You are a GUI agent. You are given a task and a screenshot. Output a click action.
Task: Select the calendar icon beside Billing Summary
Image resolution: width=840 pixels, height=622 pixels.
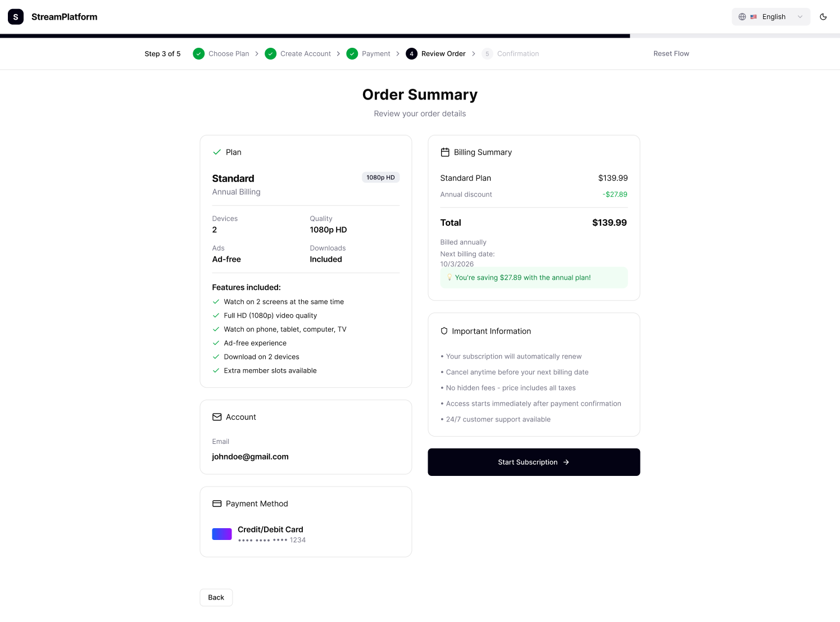point(445,152)
